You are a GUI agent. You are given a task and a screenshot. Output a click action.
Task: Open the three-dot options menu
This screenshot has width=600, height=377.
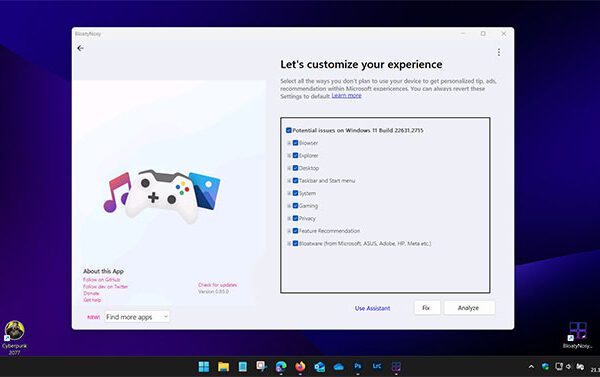(499, 52)
